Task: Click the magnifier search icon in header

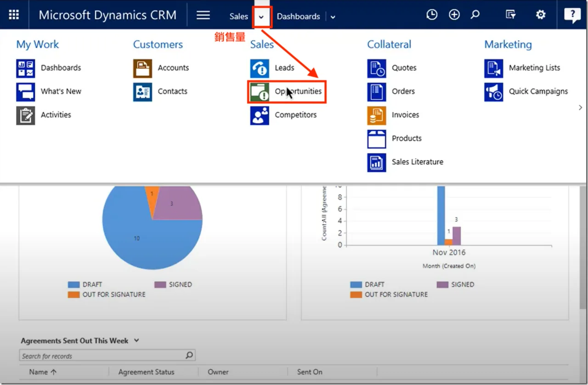Action: (475, 15)
